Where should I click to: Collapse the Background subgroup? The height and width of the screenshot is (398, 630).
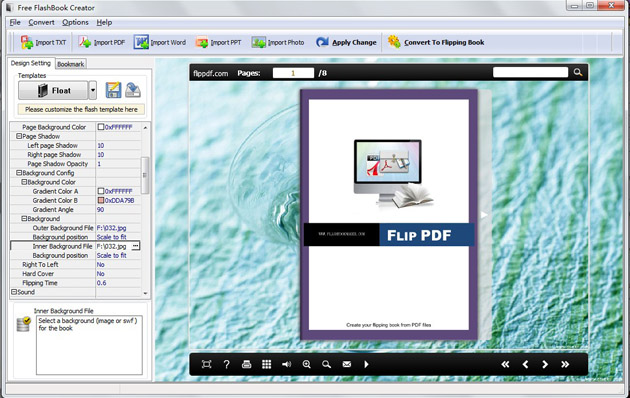[x=24, y=218]
